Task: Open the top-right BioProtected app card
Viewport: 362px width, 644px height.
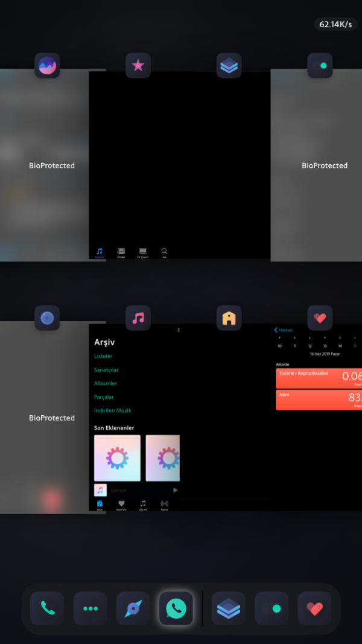Action: (x=316, y=165)
